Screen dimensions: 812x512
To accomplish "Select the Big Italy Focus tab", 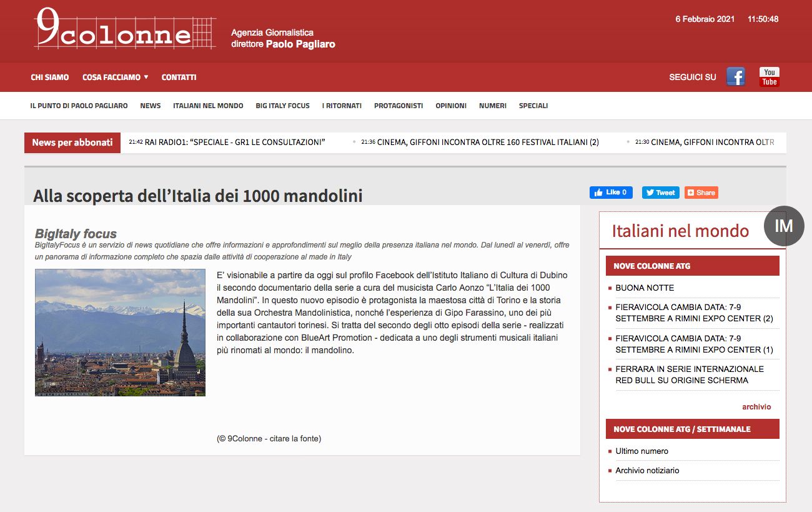I will pos(282,106).
